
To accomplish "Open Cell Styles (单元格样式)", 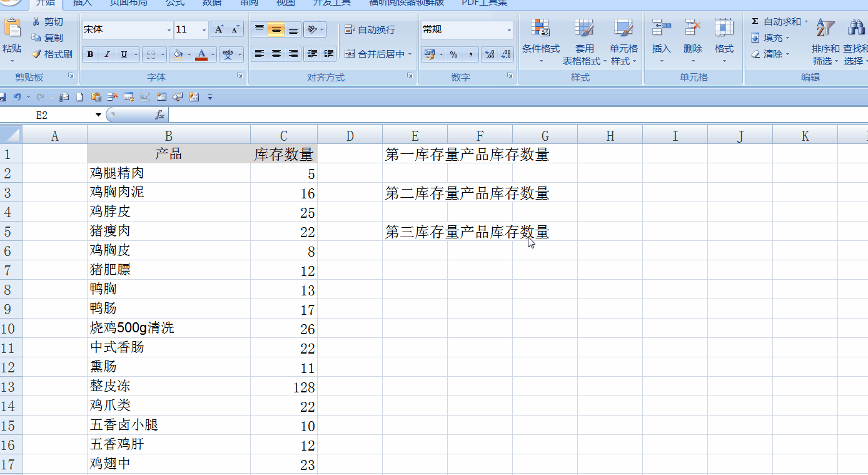I will (624, 41).
